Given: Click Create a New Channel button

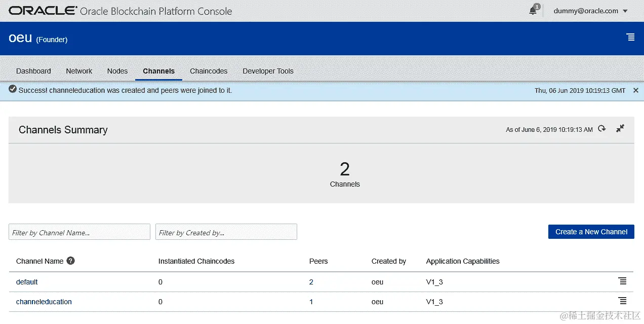Looking at the screenshot, I should click(591, 232).
